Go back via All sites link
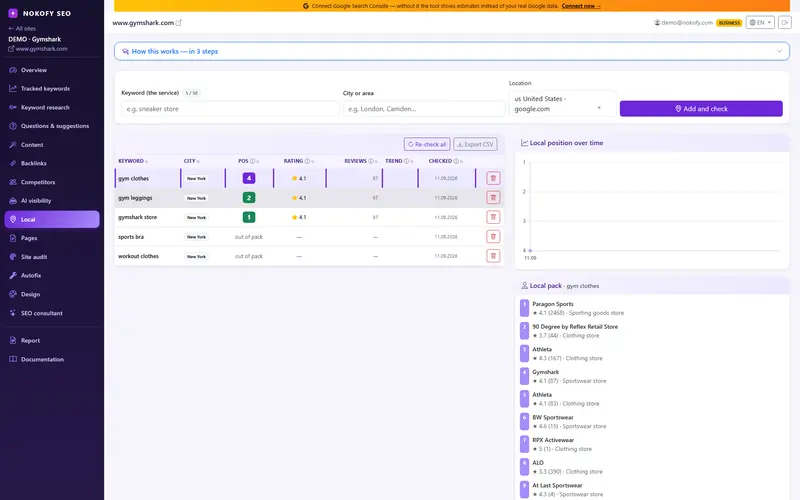Image resolution: width=800 pixels, height=500 pixels. pyautogui.click(x=22, y=29)
